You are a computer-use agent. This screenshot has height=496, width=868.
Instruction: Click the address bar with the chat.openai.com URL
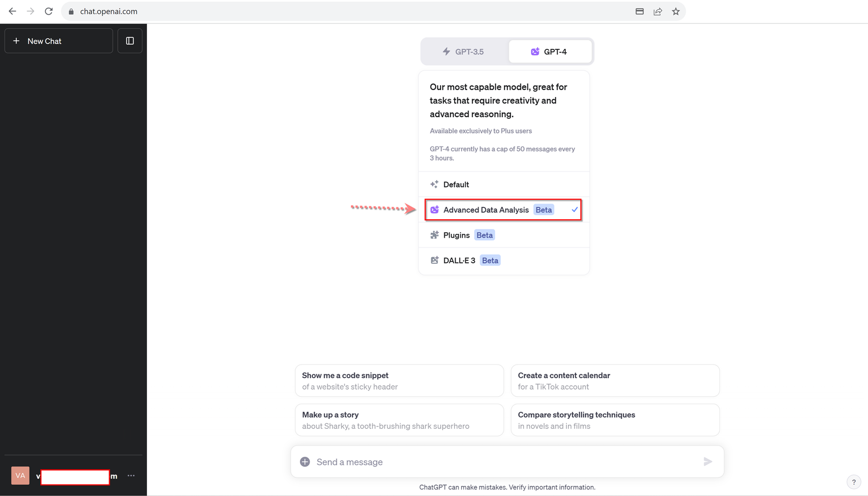point(373,11)
